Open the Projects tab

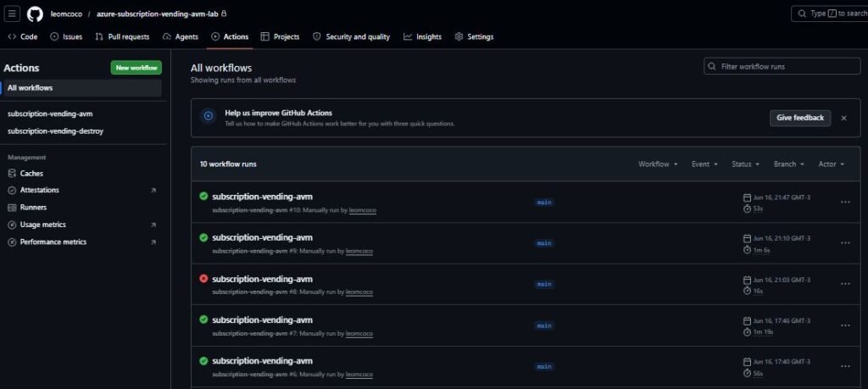(280, 36)
